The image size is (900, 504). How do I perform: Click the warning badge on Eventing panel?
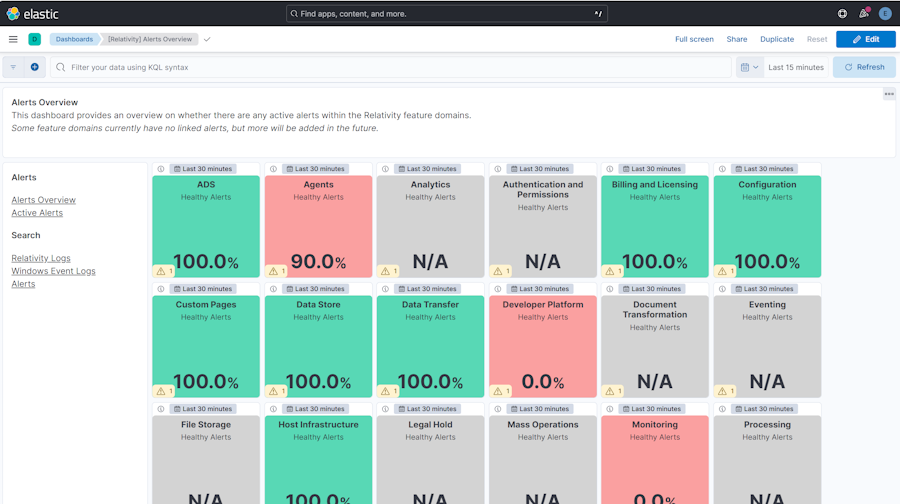point(726,391)
